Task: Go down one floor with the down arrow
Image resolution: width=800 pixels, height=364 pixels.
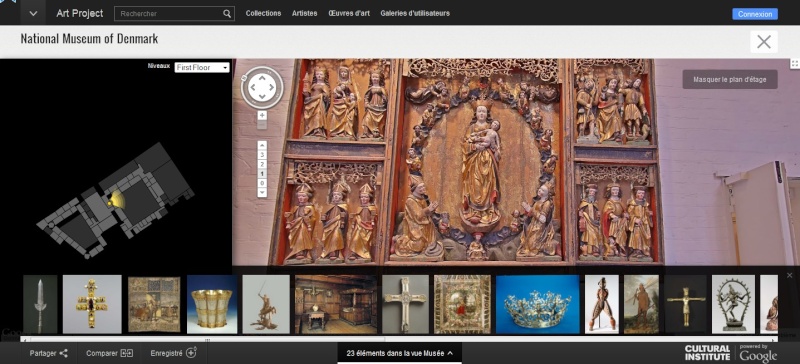Action: point(262,192)
